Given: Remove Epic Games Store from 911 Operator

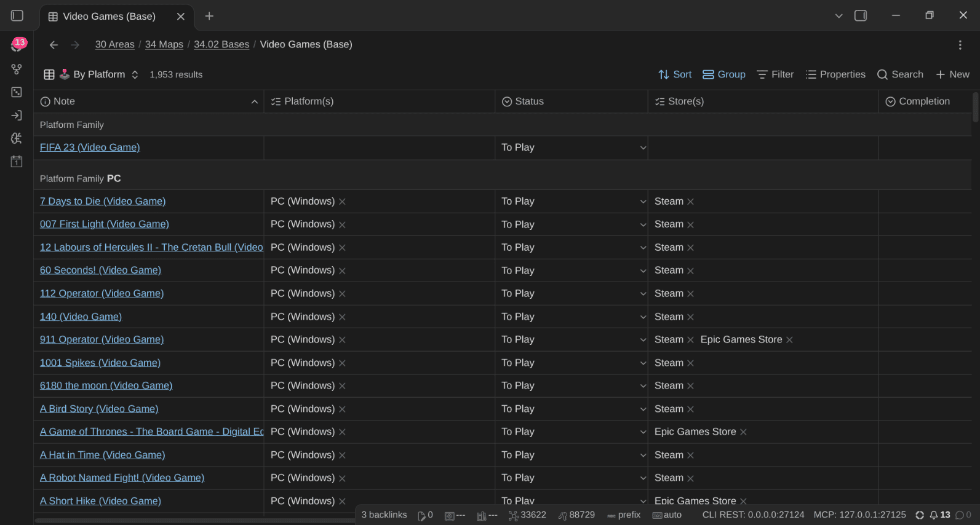Looking at the screenshot, I should tap(789, 340).
